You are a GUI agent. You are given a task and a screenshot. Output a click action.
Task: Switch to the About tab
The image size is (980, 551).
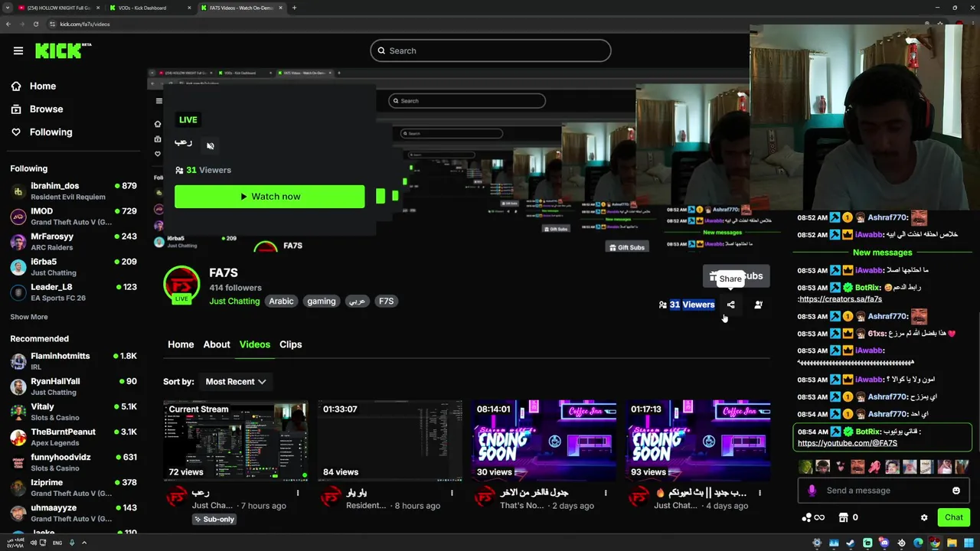click(x=217, y=344)
